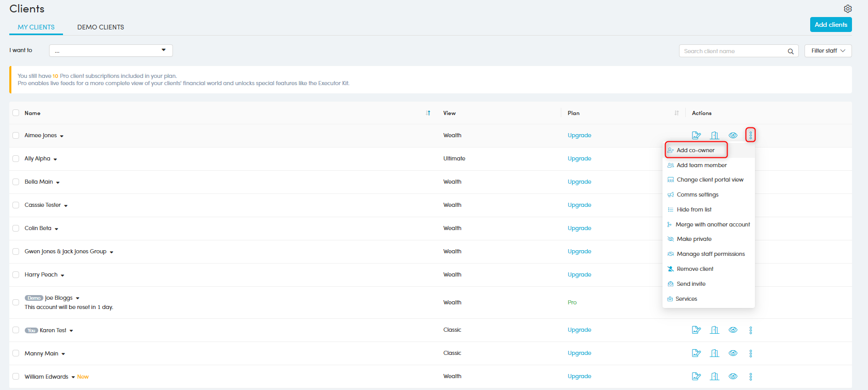This screenshot has height=390, width=868.
Task: Open the three-dot menu for Aimee Jones
Action: (x=750, y=135)
